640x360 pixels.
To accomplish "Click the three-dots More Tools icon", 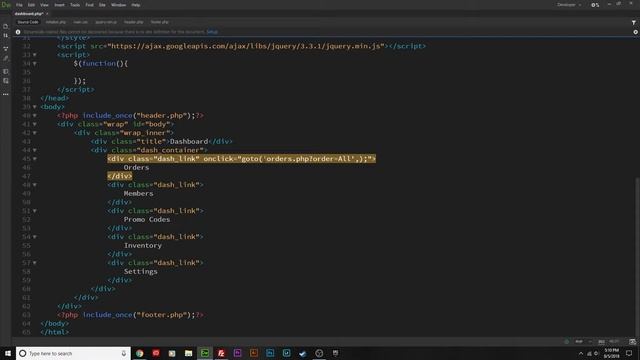I will click(x=6, y=94).
